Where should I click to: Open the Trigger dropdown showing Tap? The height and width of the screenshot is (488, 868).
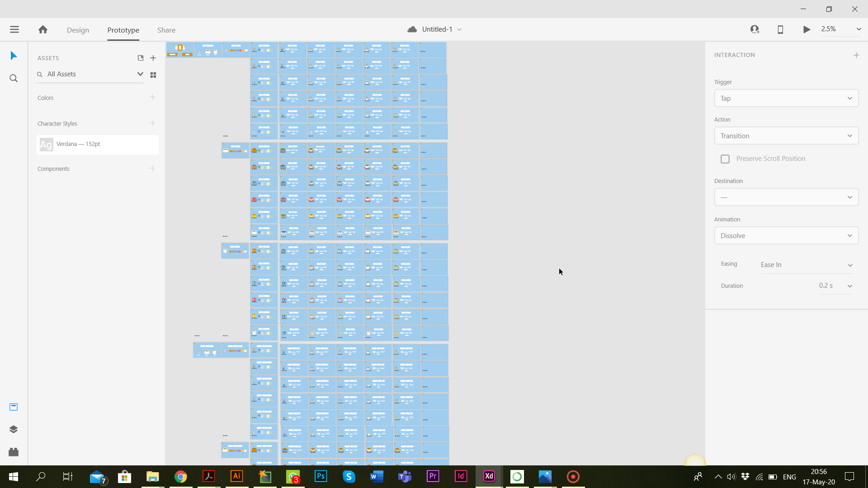786,98
